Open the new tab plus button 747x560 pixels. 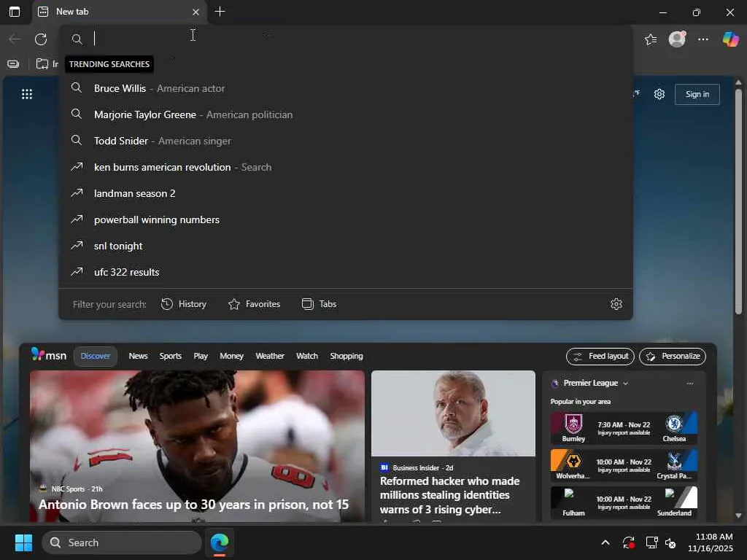pos(220,12)
